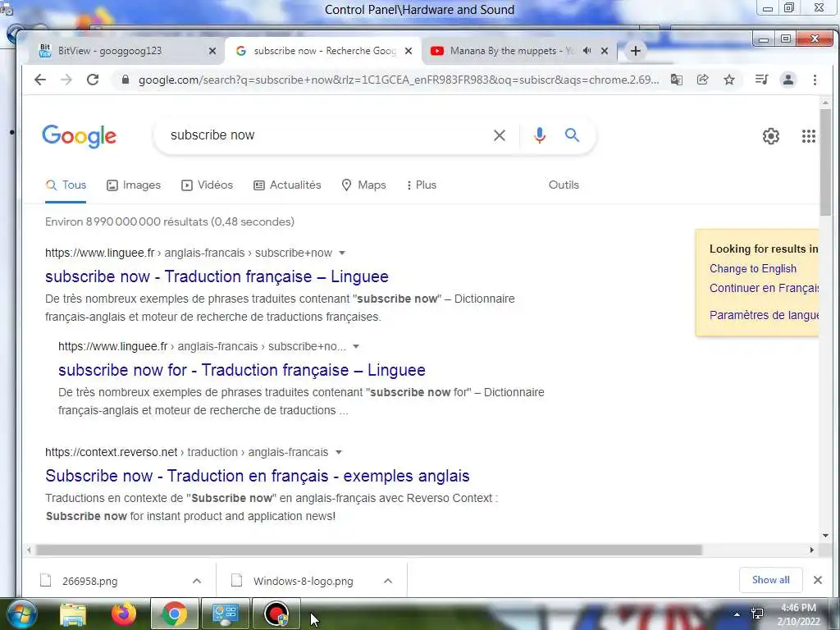The image size is (840, 630).
Task: Open the Chrome profile avatar
Action: (788, 80)
